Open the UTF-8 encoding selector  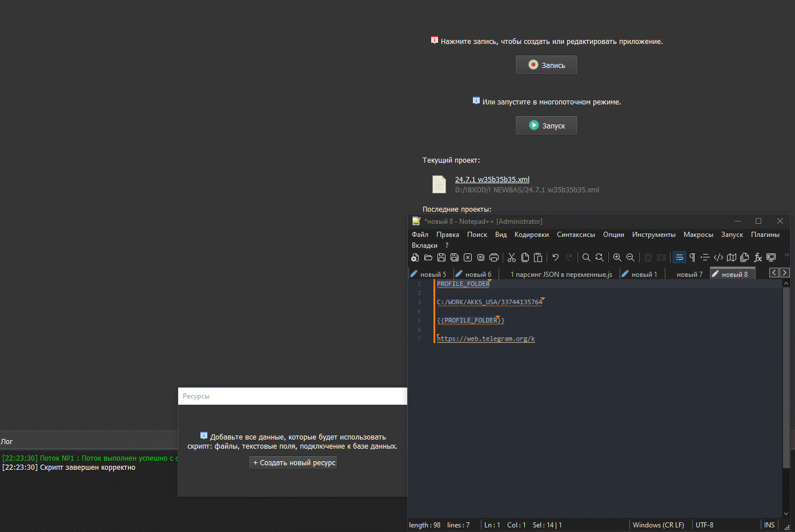click(x=704, y=525)
